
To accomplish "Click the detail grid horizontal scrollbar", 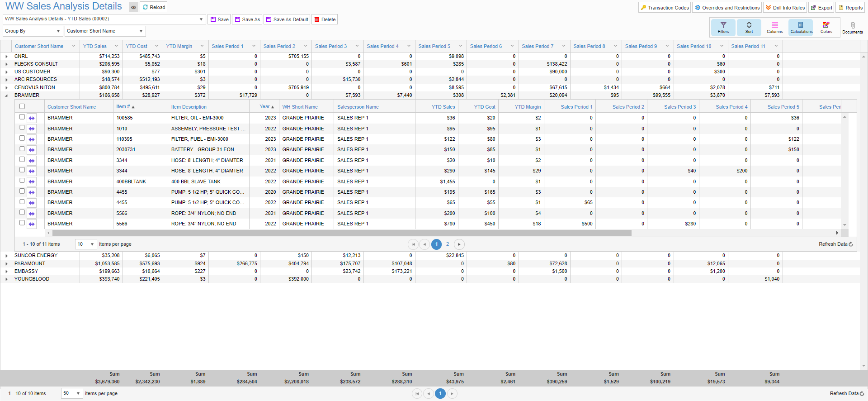I will [x=342, y=233].
